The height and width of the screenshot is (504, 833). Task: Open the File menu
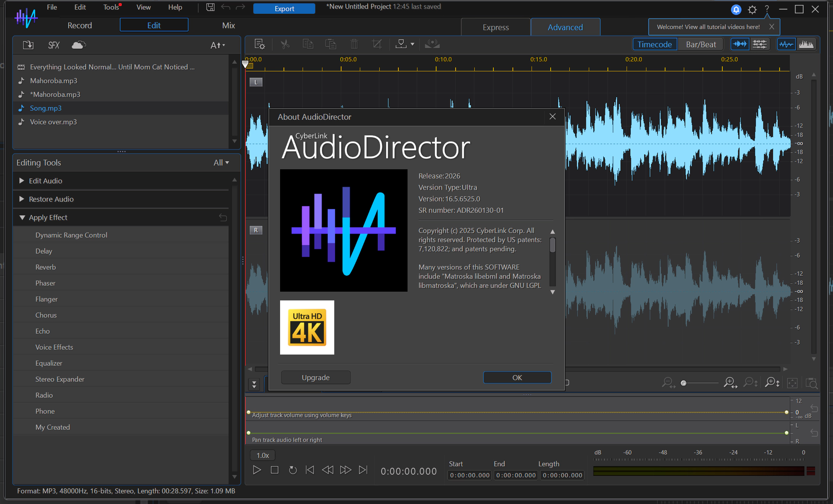tap(52, 7)
